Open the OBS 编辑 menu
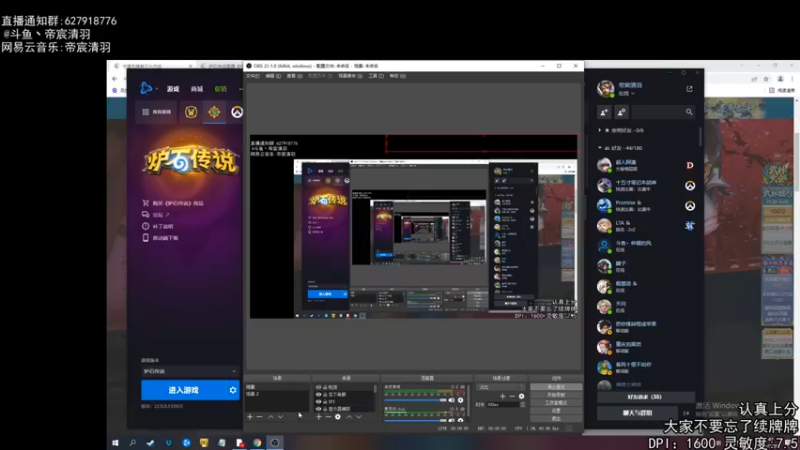 click(x=273, y=76)
